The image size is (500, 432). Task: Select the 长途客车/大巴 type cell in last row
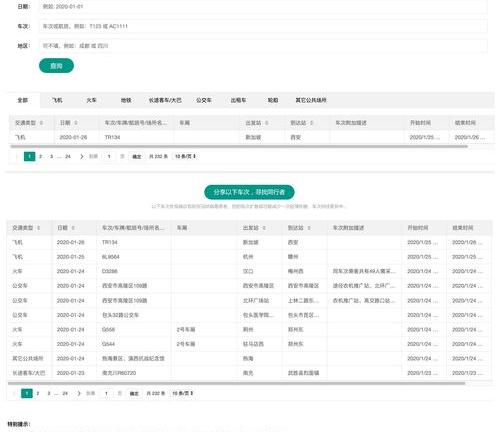click(29, 373)
